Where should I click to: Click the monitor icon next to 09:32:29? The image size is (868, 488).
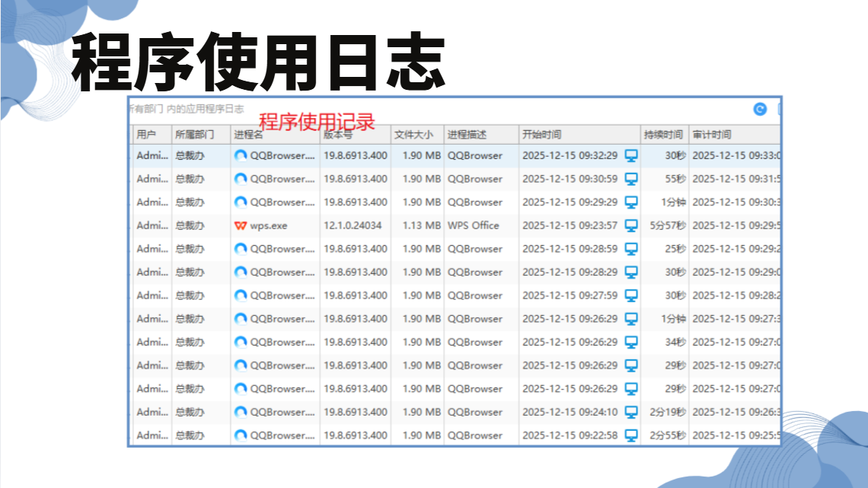tap(631, 155)
